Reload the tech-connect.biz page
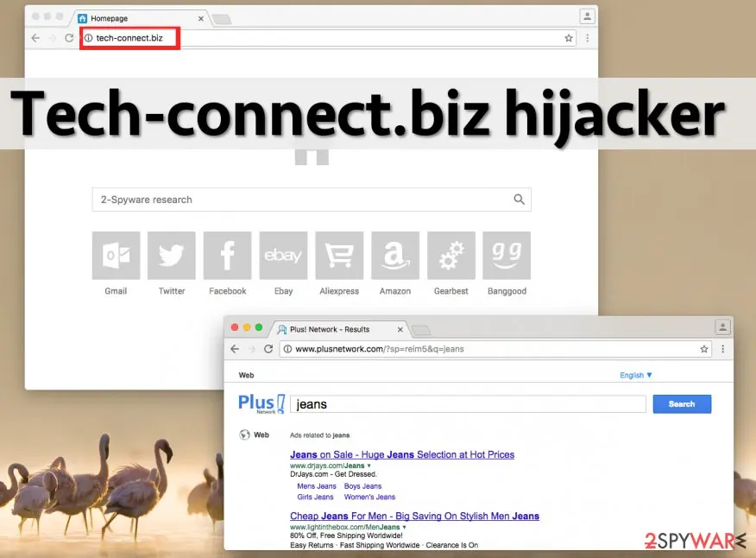The image size is (756, 558). click(69, 38)
